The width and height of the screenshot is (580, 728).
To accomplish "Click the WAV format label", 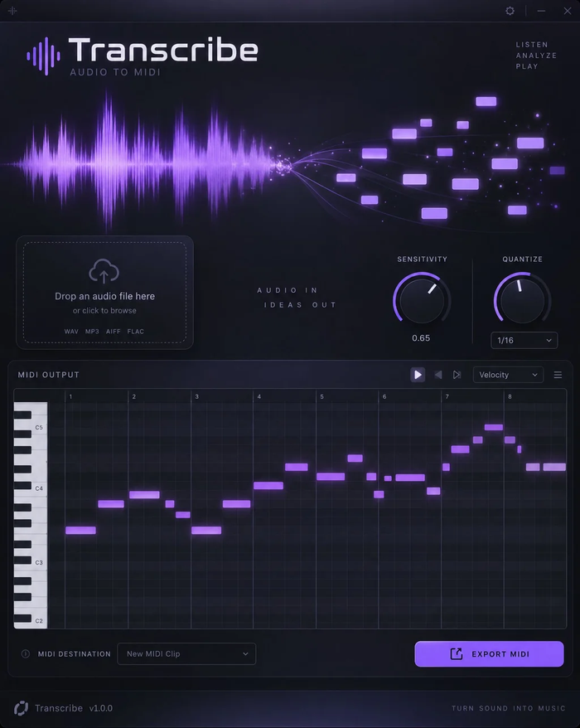I will point(71,332).
